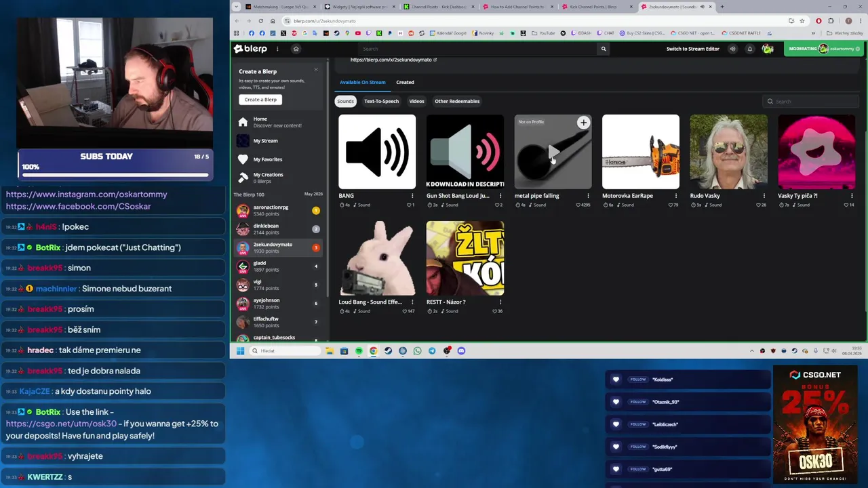Favorite metal pipe falling via heart count
The image size is (868, 488).
click(584, 205)
